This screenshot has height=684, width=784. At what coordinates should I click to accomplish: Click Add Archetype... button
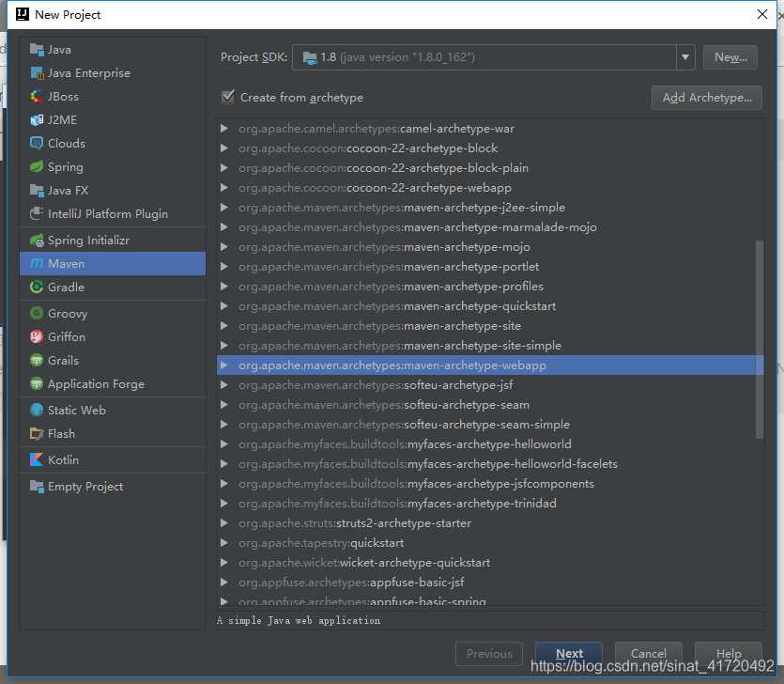click(x=706, y=98)
